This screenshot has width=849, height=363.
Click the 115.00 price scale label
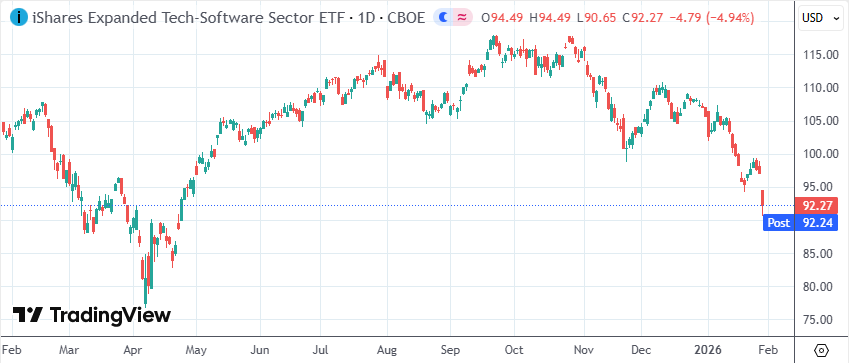coord(817,55)
